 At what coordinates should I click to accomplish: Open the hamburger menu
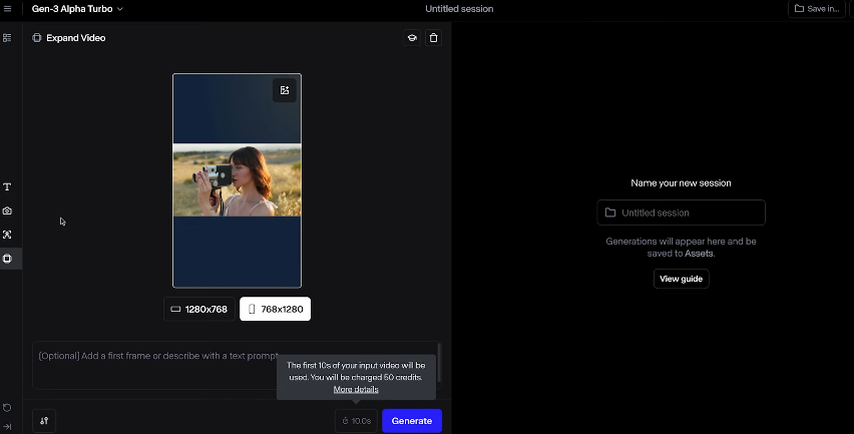pyautogui.click(x=8, y=9)
